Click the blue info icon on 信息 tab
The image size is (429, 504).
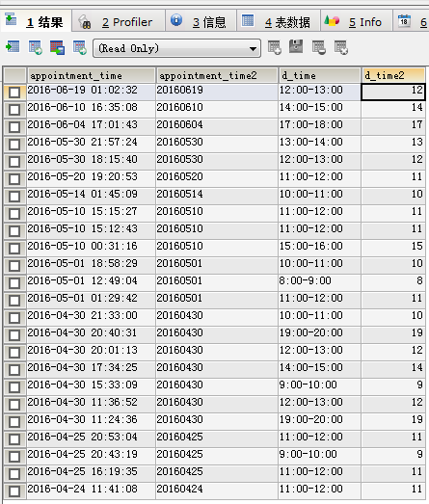tap(175, 20)
